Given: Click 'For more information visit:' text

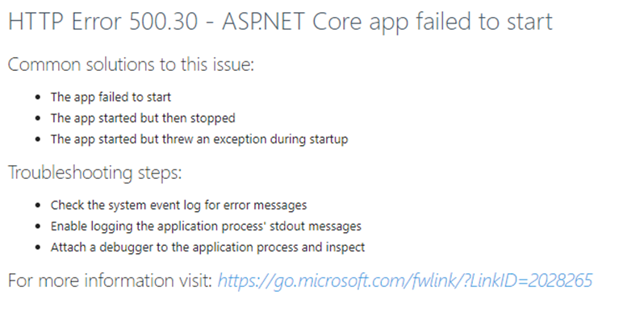Looking at the screenshot, I should [x=110, y=280].
